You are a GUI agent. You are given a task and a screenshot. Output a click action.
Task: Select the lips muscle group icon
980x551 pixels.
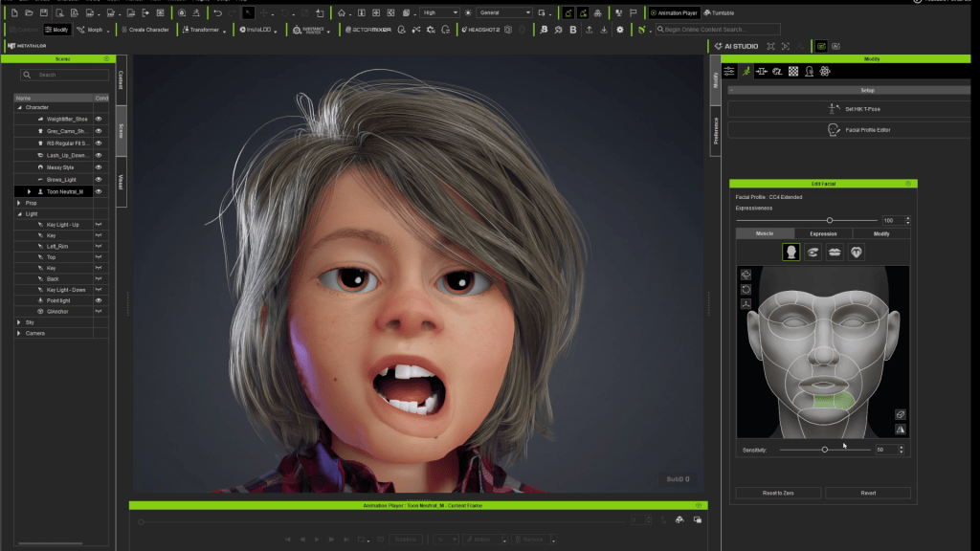(x=835, y=253)
